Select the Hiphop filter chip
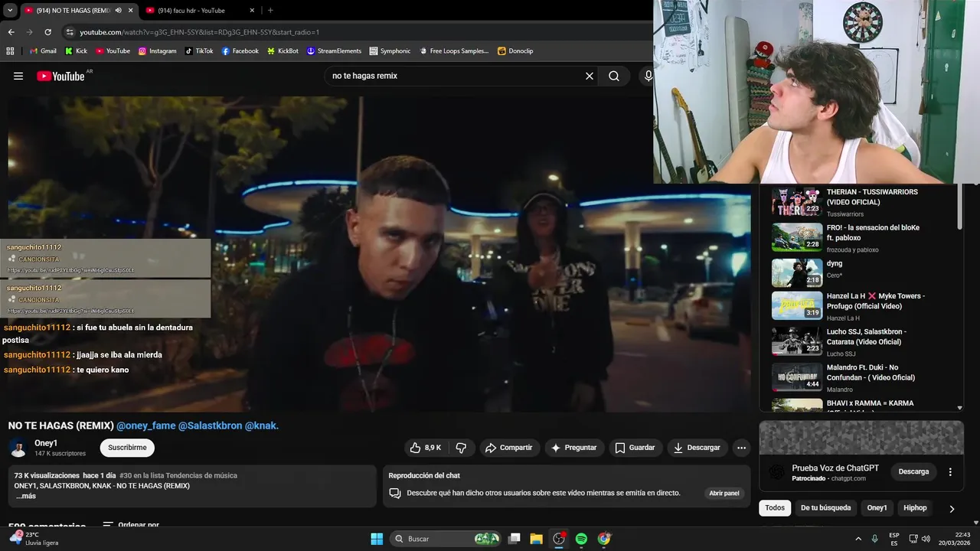This screenshot has width=980, height=551. (x=915, y=508)
